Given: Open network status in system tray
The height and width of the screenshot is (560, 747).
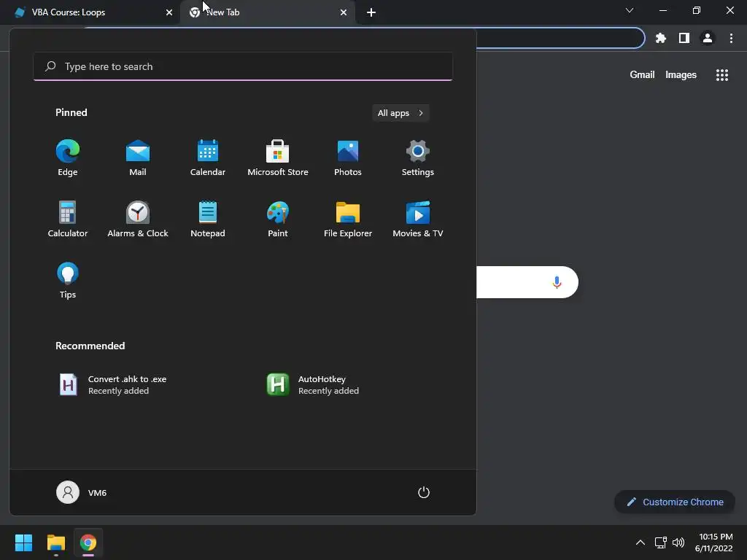Looking at the screenshot, I should click(x=660, y=542).
